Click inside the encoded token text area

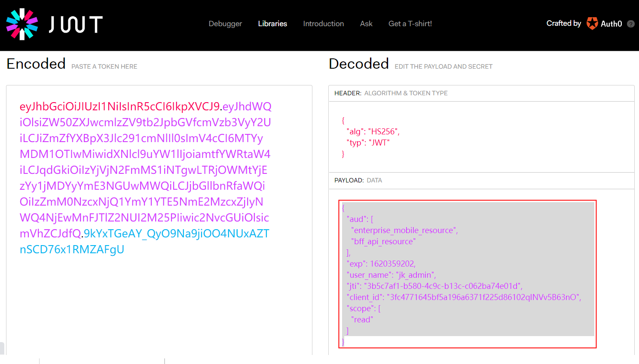pos(159,300)
